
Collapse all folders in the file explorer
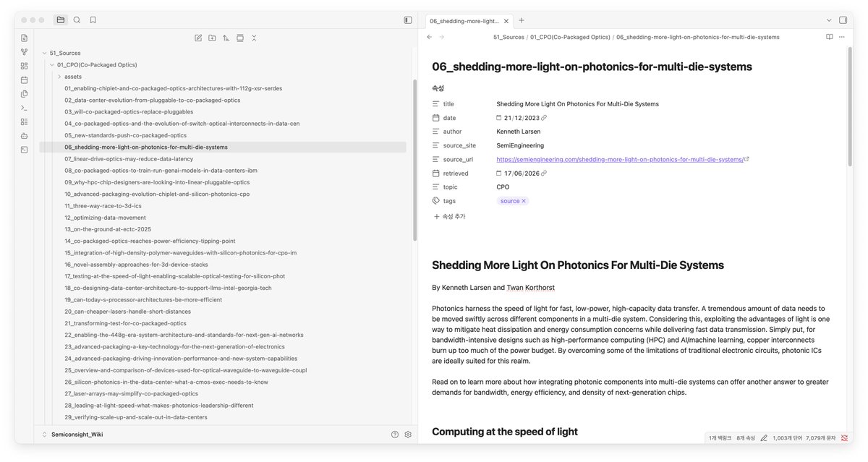pos(254,38)
